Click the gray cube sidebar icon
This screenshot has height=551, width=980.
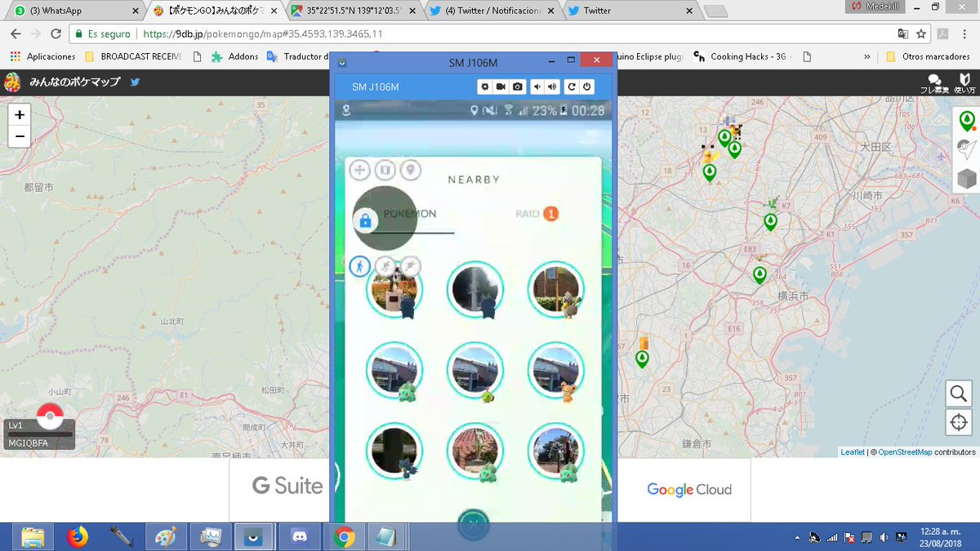click(967, 178)
